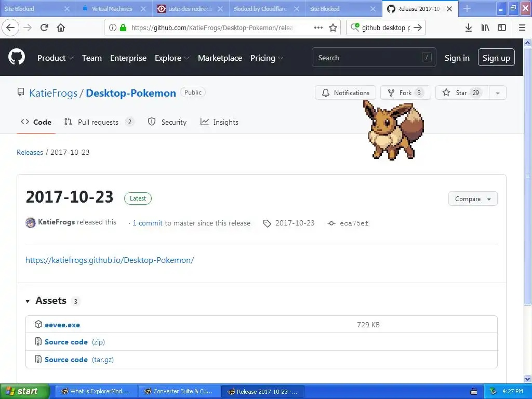Image resolution: width=532 pixels, height=399 pixels.
Task: Open the repository Code tab
Action: [x=36, y=122]
